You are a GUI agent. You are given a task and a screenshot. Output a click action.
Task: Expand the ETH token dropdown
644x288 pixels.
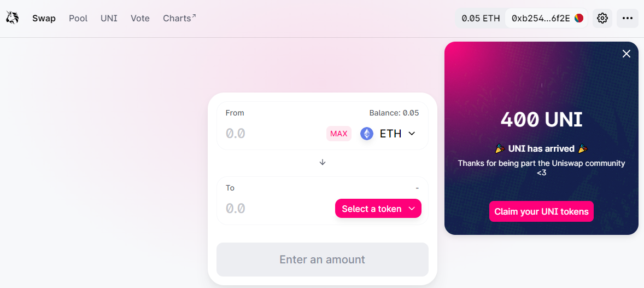tap(412, 134)
